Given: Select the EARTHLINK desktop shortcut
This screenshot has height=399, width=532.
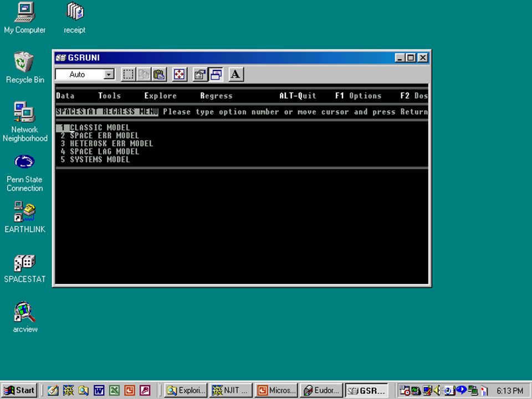Looking at the screenshot, I should (x=25, y=217).
